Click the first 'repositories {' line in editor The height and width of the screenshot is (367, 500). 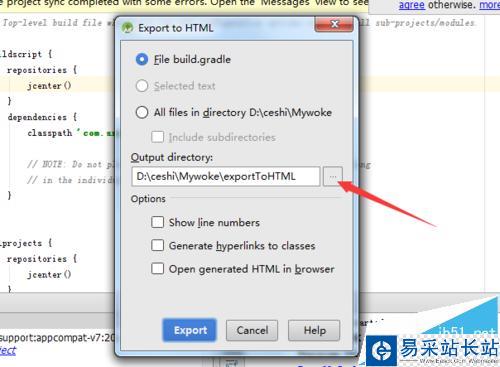pyautogui.click(x=42, y=70)
